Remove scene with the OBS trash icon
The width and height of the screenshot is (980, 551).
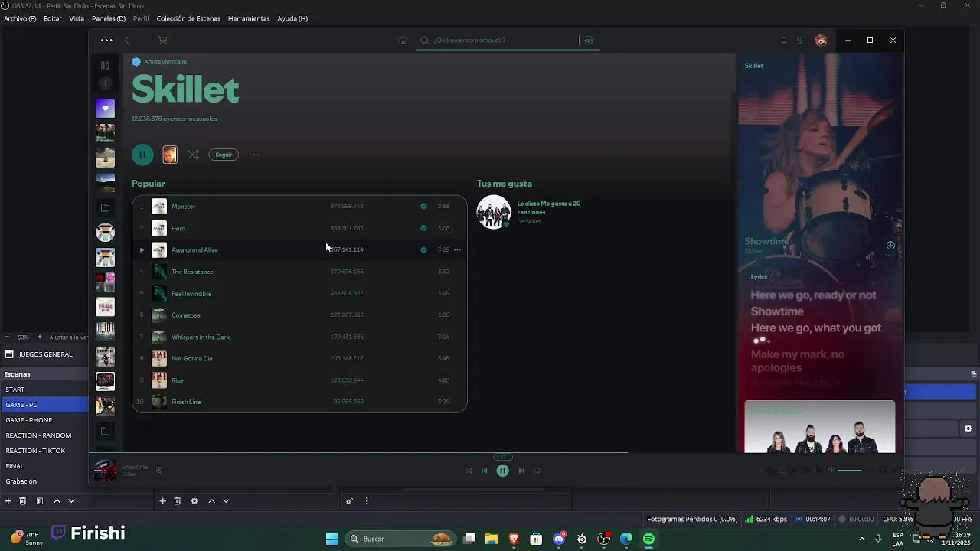pyautogui.click(x=23, y=501)
